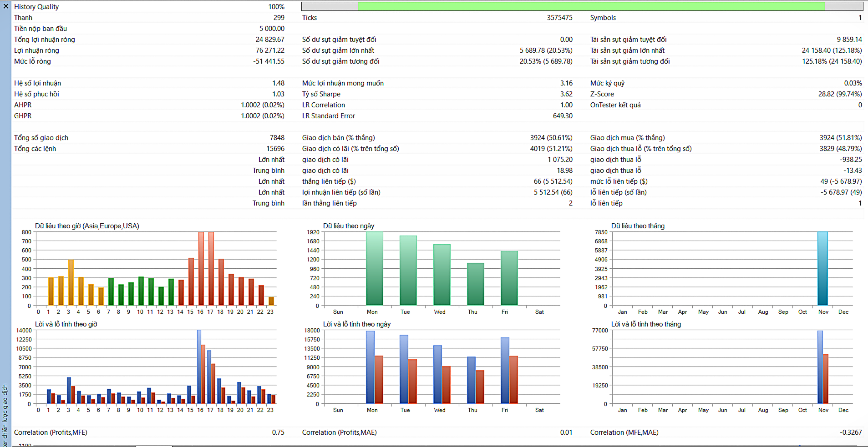This screenshot has width=868, height=447.
Task: Click the 'Lời và lỗ tính theo giờ' chart title
Action: [x=66, y=324]
